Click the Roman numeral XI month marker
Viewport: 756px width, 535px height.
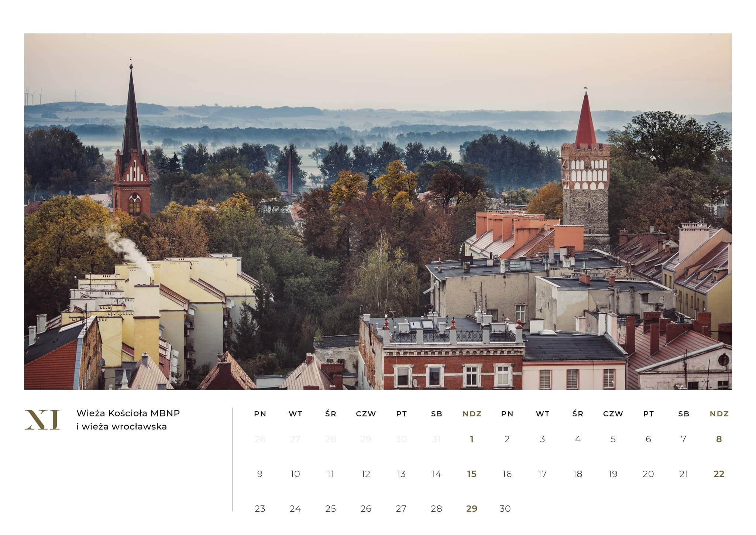tap(42, 420)
